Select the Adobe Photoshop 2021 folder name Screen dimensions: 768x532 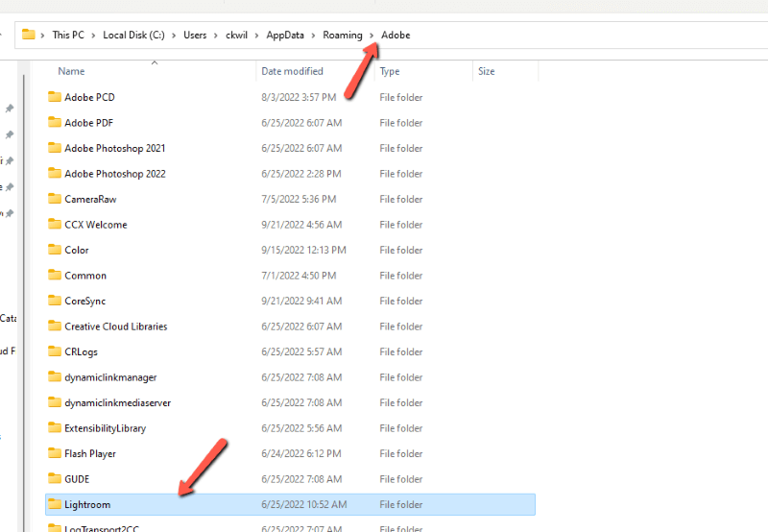[115, 148]
